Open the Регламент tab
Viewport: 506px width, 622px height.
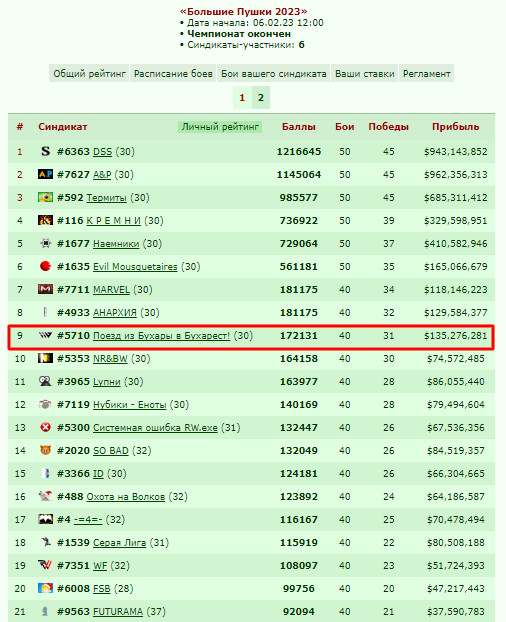coord(427,74)
